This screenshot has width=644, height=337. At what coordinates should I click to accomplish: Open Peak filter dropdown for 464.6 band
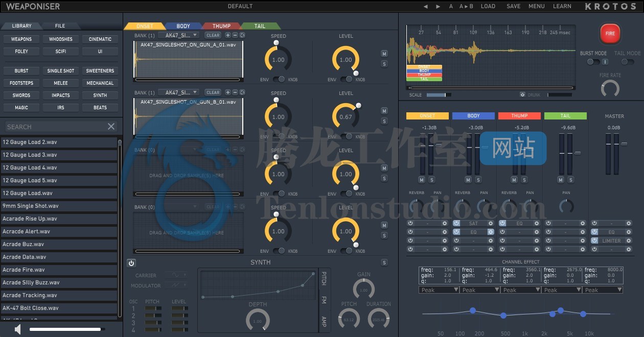(x=480, y=290)
